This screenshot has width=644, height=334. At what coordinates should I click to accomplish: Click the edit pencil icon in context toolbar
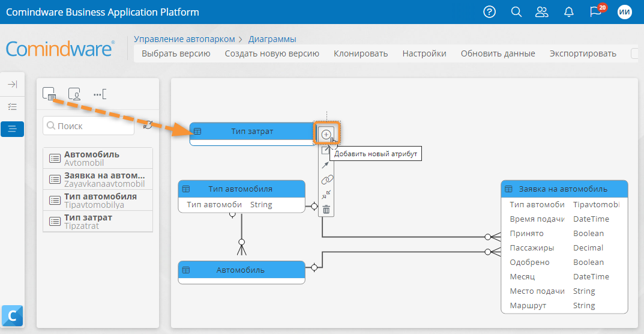tap(325, 150)
